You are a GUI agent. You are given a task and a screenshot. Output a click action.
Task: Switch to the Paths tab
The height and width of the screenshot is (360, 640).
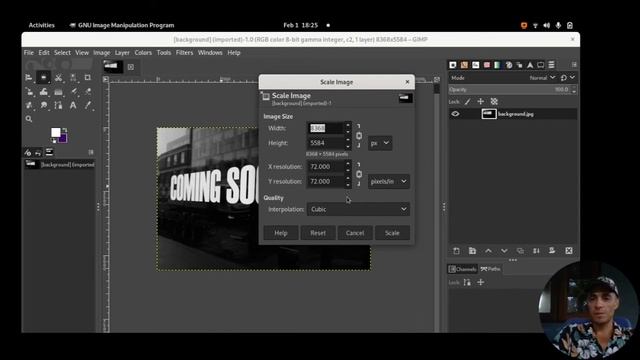[491, 269]
